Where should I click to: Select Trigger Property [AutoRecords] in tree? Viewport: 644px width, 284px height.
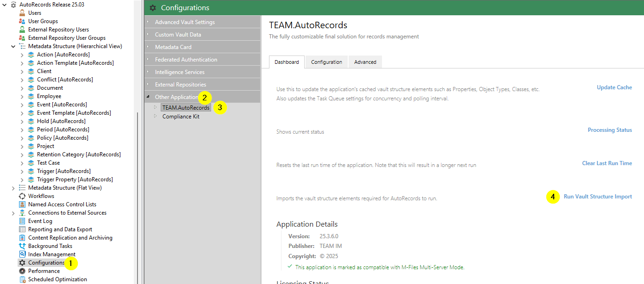coord(75,179)
